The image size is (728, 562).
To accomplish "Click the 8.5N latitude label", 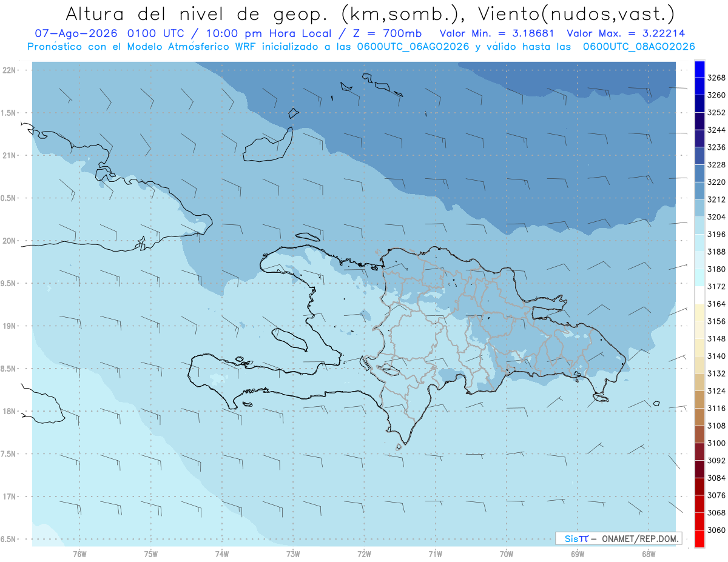I will click(x=9, y=369).
